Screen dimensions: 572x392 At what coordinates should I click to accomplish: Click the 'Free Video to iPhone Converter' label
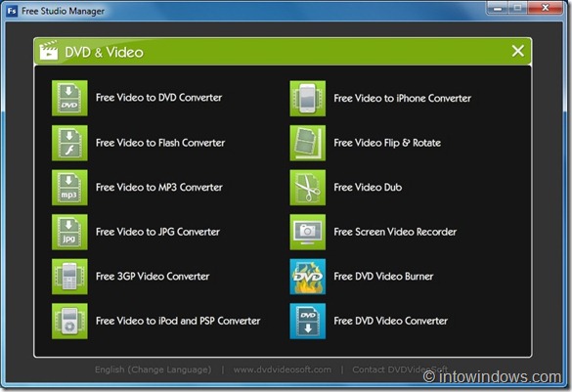pyautogui.click(x=403, y=98)
